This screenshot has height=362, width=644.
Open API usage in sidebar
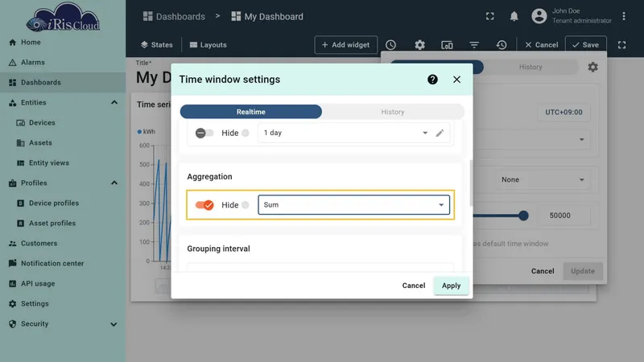click(63, 284)
